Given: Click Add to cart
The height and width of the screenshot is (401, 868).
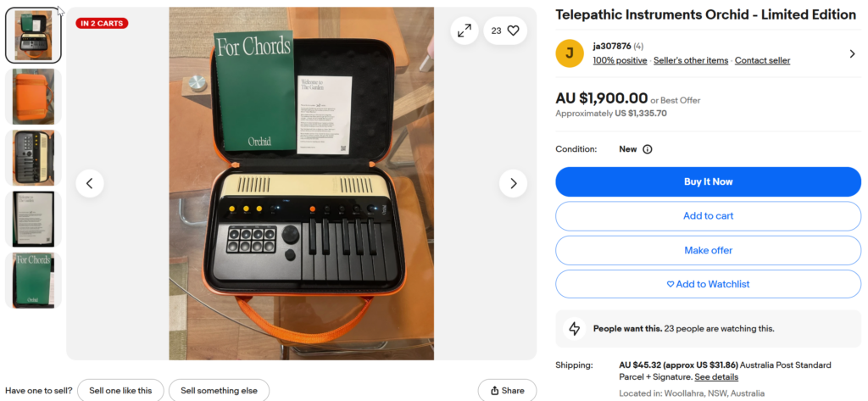Looking at the screenshot, I should [708, 216].
